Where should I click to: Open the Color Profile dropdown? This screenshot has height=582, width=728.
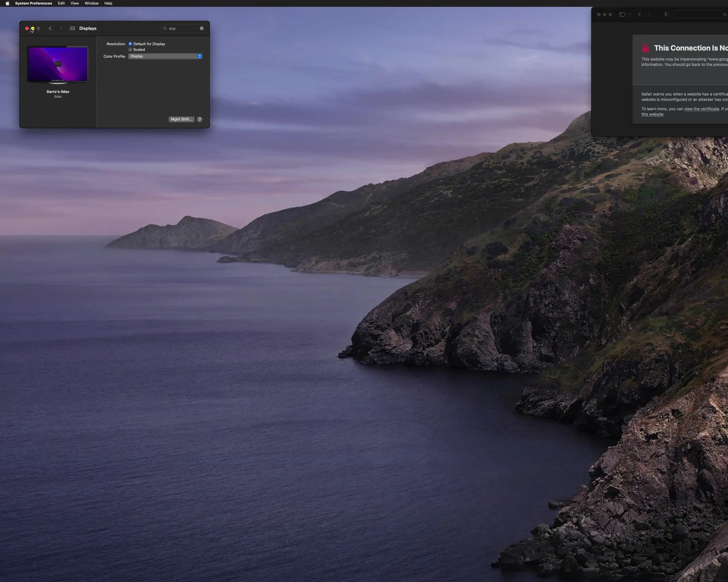165,56
